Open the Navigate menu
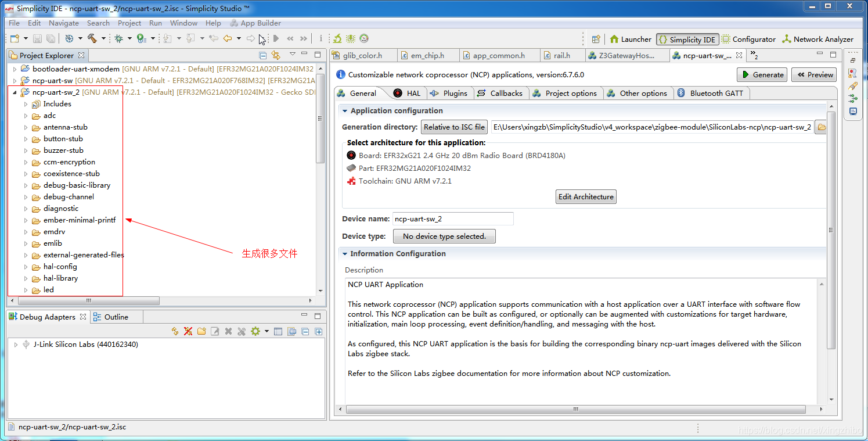The width and height of the screenshot is (868, 441). (63, 23)
